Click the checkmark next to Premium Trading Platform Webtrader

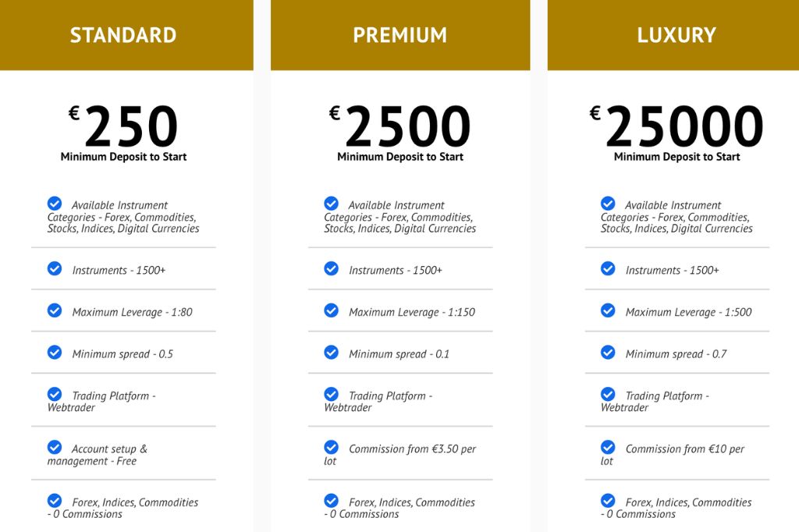(331, 394)
